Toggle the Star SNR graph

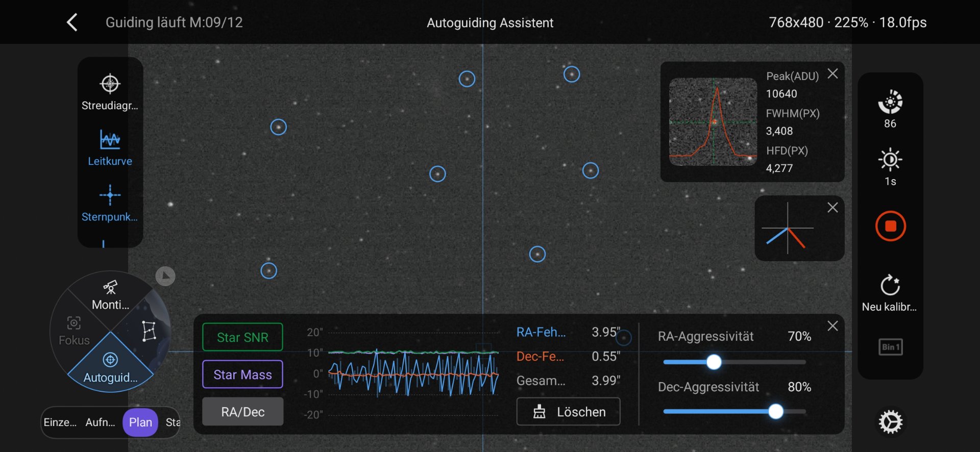pos(242,337)
